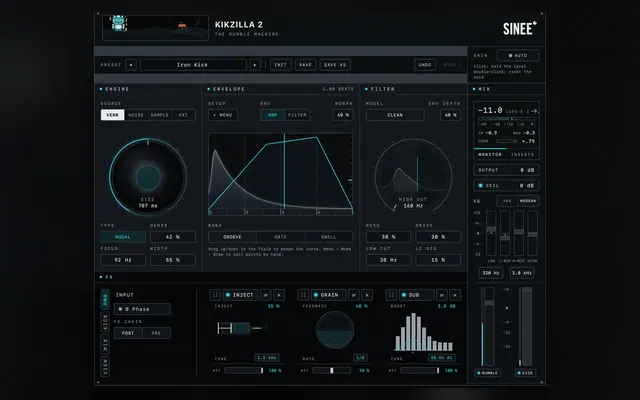Click the INIT button
640x400 pixels.
click(x=280, y=65)
